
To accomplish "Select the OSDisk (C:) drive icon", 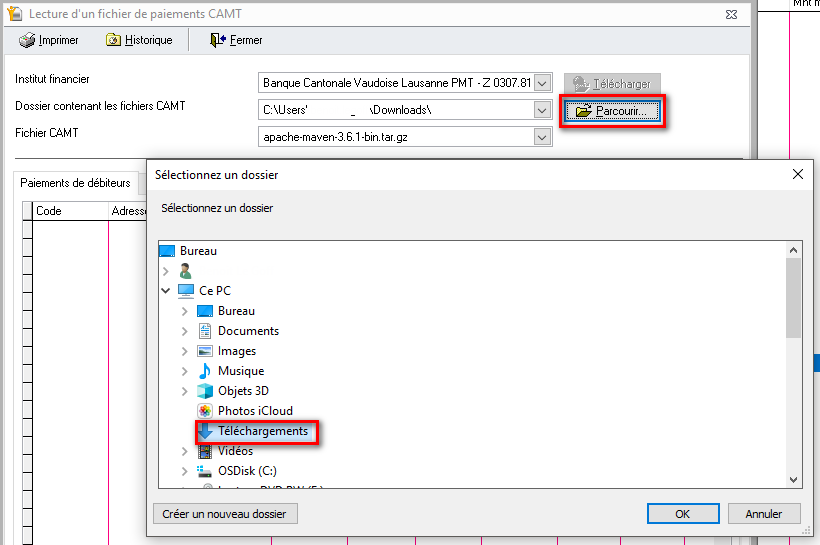I will [x=205, y=471].
